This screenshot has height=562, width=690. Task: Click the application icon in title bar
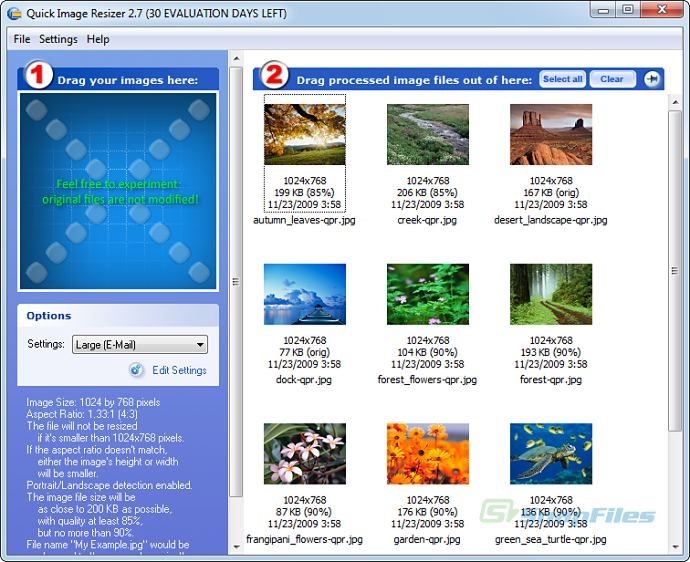13,13
